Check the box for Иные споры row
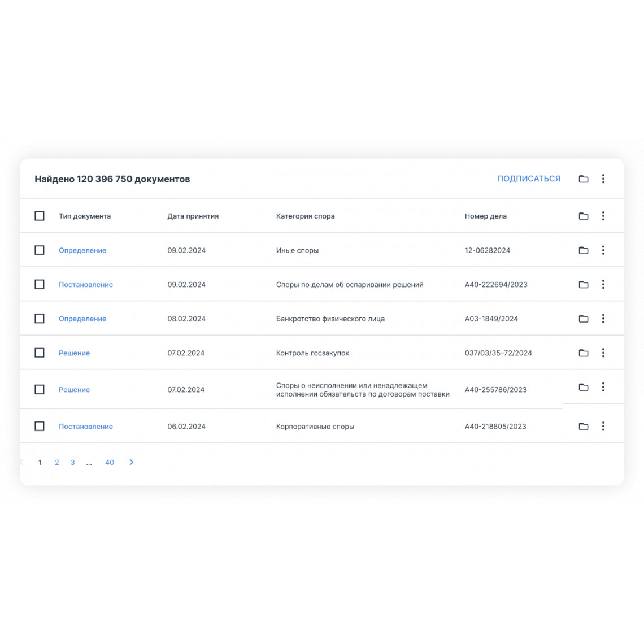Screen dimensions: 644x644 pos(40,250)
